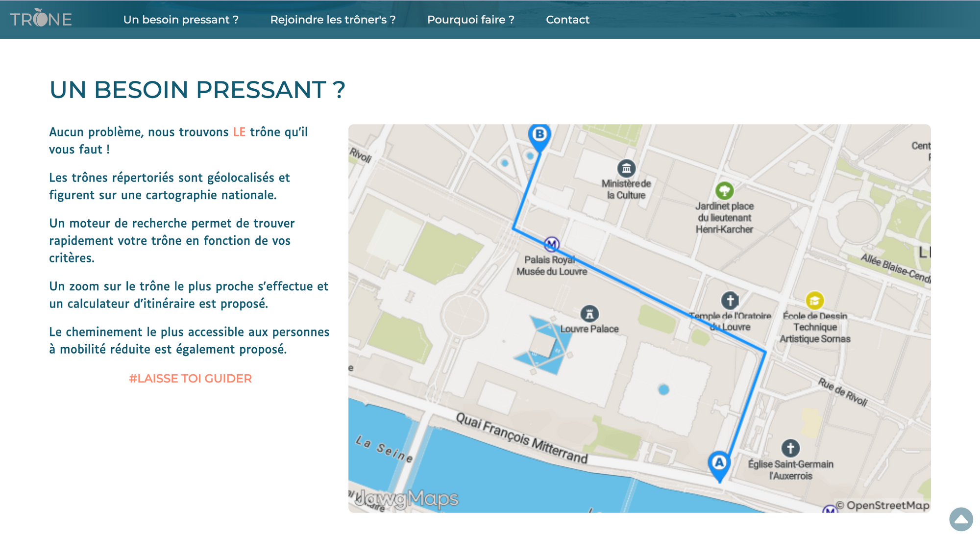Image resolution: width=980 pixels, height=538 pixels.
Task: Click the blue Louvre pyramid on map
Action: coord(544,345)
